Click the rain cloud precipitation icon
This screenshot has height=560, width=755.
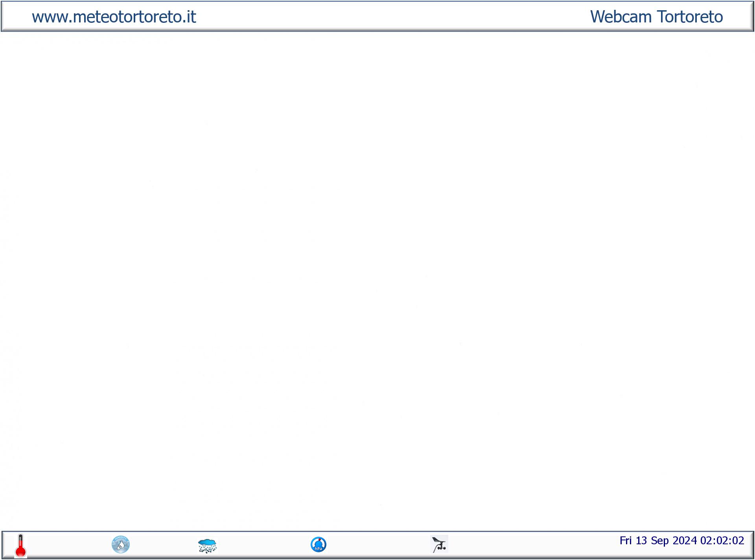(x=207, y=546)
